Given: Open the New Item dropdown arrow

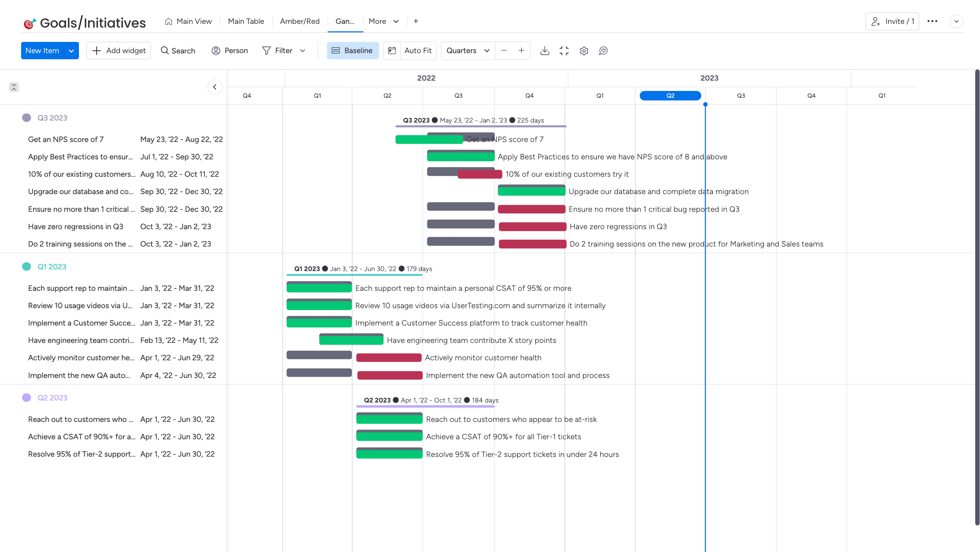Looking at the screenshot, I should [x=71, y=51].
